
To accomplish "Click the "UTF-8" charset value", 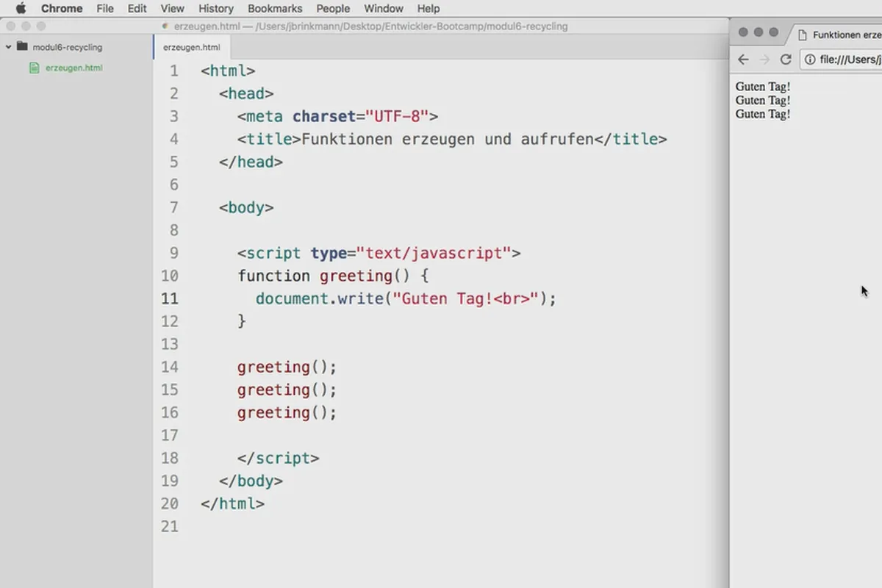I will pyautogui.click(x=398, y=117).
